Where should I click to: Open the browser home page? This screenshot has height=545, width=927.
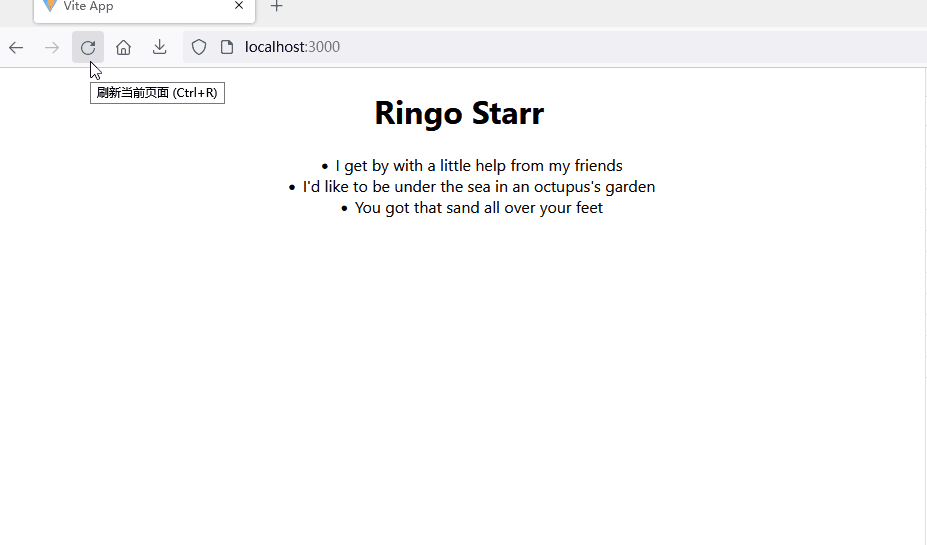(x=124, y=47)
